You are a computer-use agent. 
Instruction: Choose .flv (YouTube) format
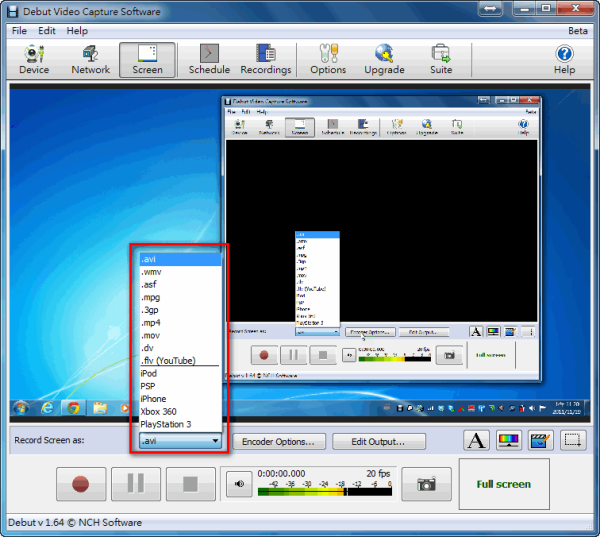pyautogui.click(x=180, y=361)
